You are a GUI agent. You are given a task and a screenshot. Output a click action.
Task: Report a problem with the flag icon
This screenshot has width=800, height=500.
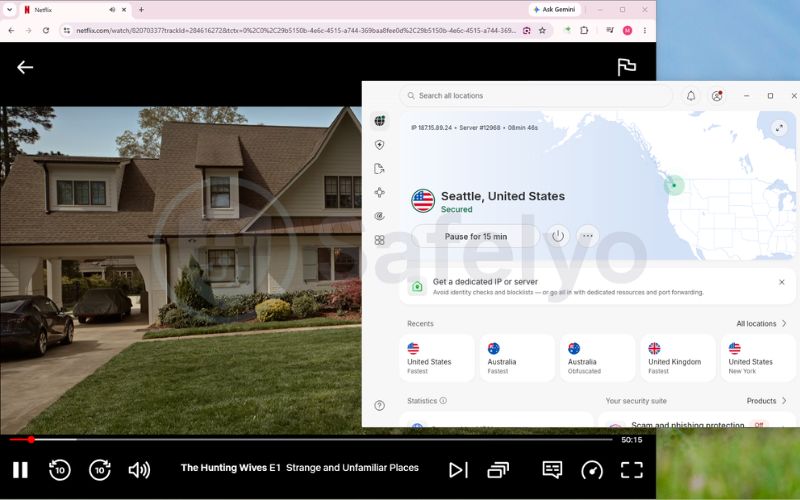[x=626, y=67]
